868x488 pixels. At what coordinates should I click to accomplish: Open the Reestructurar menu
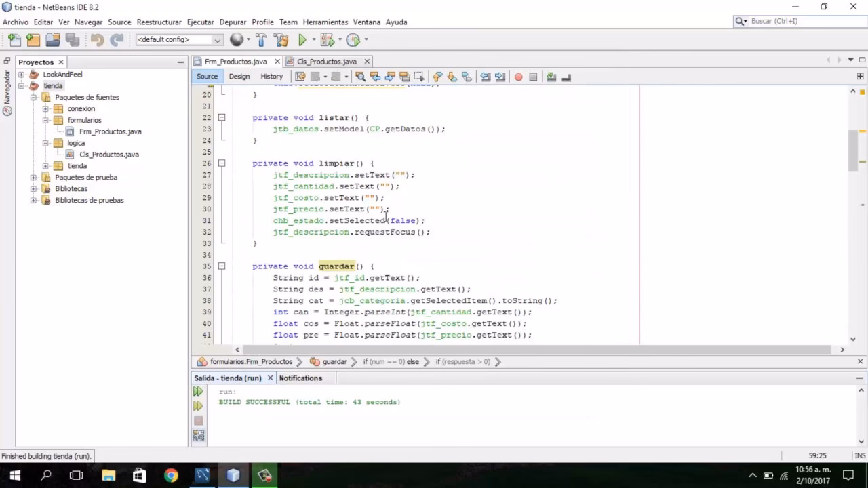(x=159, y=22)
